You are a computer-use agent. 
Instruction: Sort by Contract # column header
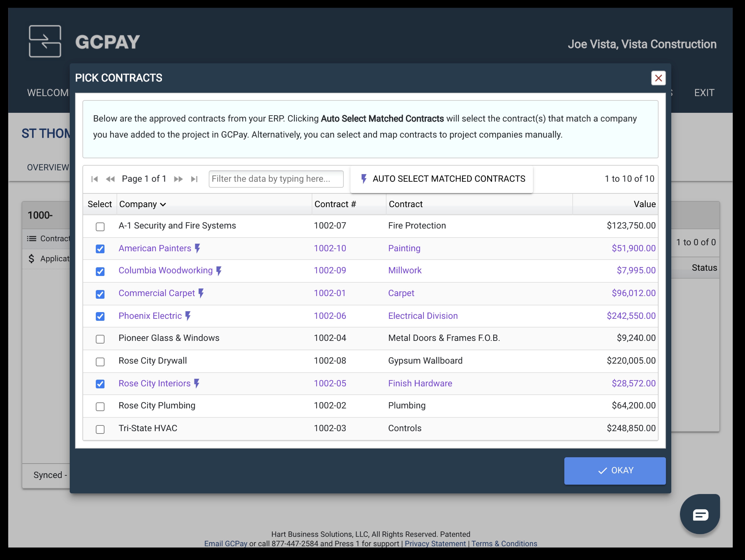click(x=335, y=204)
